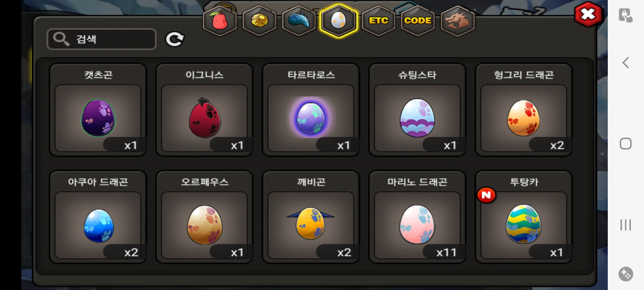Pick the glowing 타르타로스 egg
This screenshot has width=644, height=290.
click(311, 110)
